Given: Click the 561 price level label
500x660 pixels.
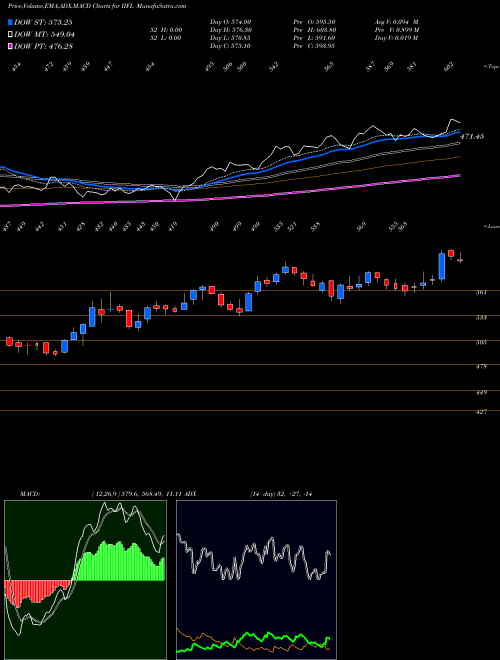Looking at the screenshot, I should pos(481,293).
